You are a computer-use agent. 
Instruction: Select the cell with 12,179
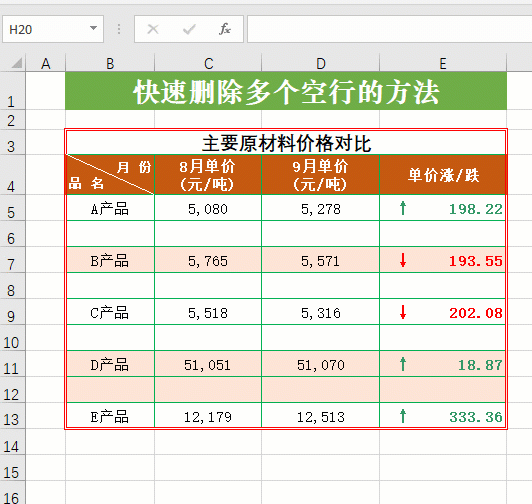coord(208,416)
